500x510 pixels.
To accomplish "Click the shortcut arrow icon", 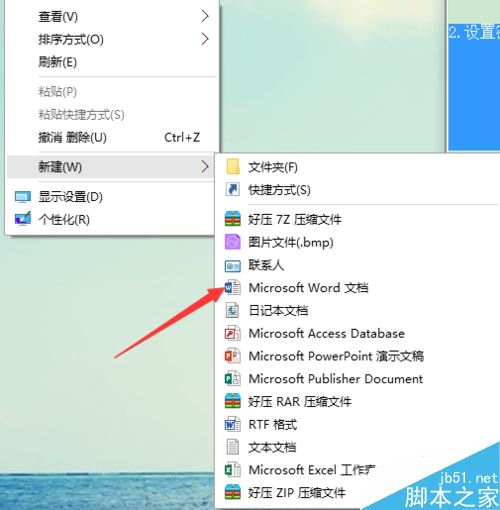I will tap(233, 190).
